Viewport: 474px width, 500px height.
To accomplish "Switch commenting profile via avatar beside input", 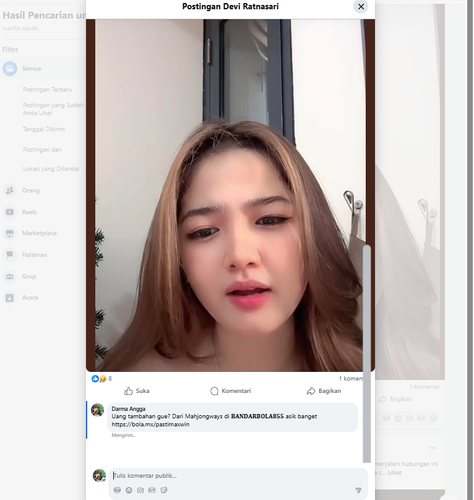I will [x=99, y=475].
